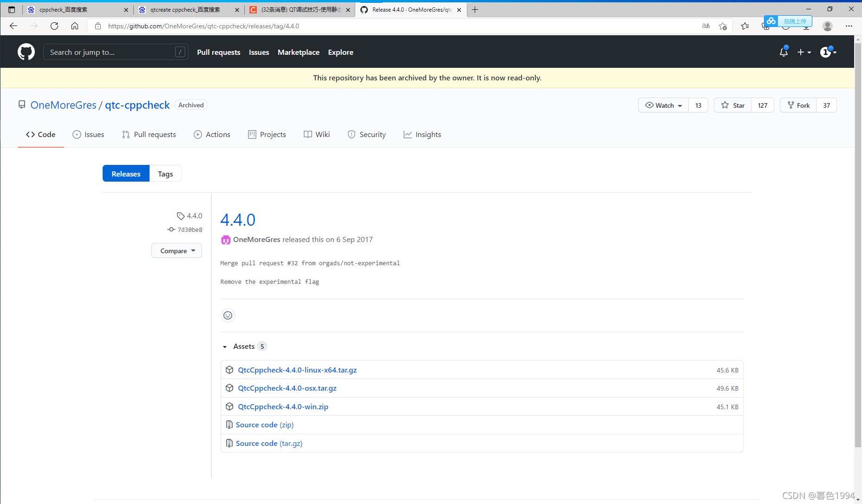
Task: Go back with browser back arrow
Action: click(13, 26)
